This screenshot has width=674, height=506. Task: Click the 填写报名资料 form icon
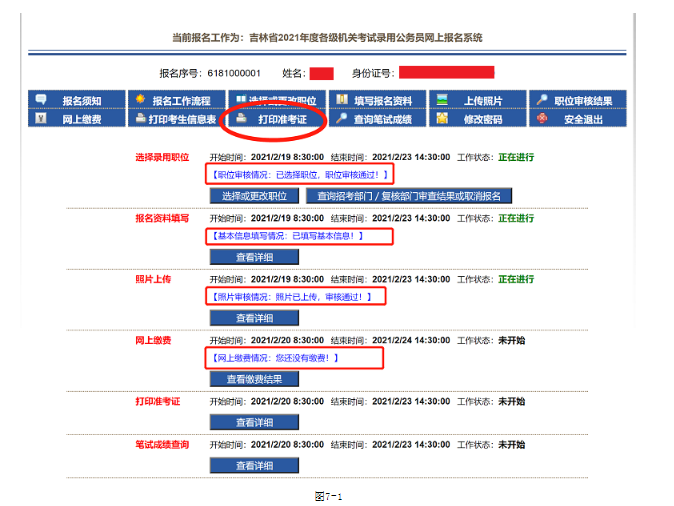(342, 100)
